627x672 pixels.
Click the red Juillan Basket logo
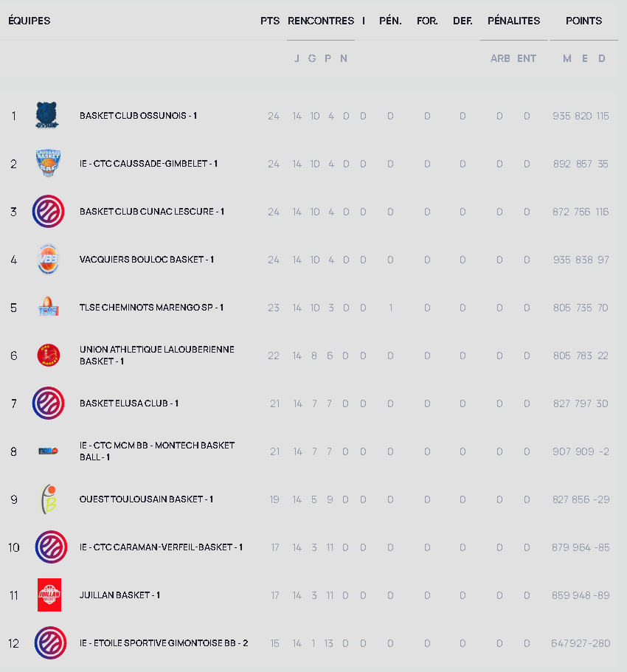pyautogui.click(x=49, y=595)
